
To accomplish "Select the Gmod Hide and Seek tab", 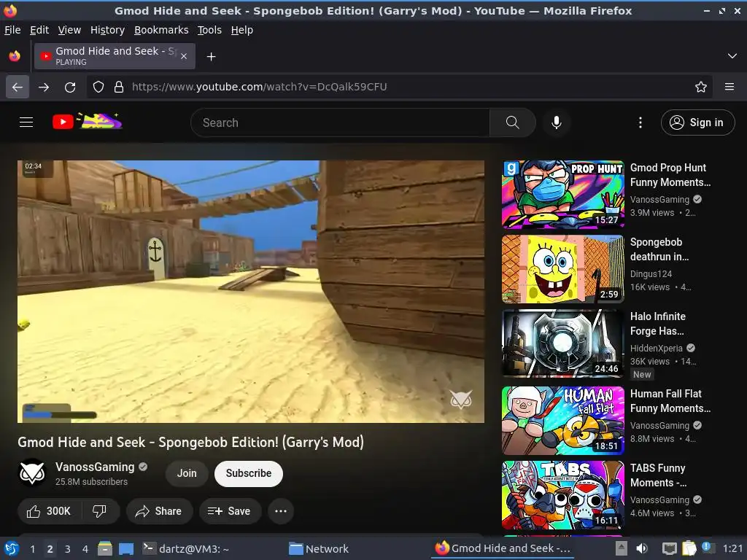I will coord(115,56).
